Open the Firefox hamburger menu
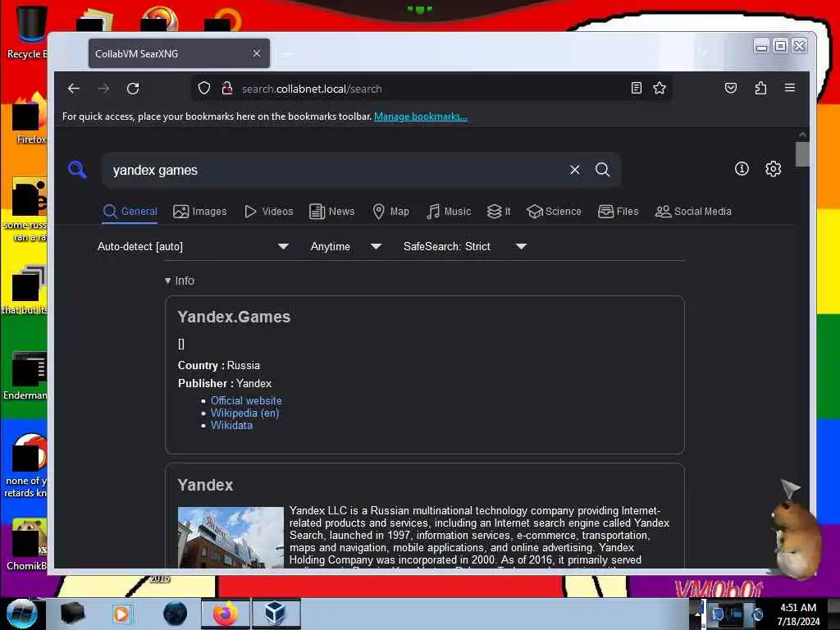The height and width of the screenshot is (630, 840). tap(790, 87)
